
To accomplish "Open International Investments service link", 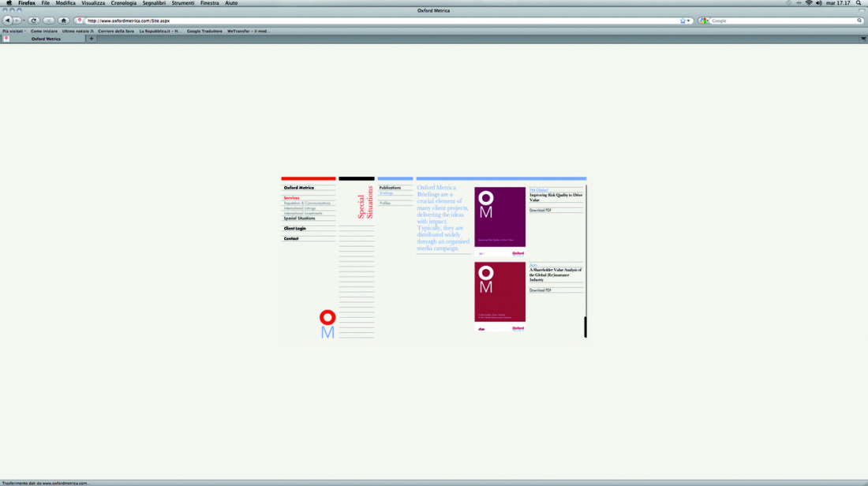I will (303, 213).
